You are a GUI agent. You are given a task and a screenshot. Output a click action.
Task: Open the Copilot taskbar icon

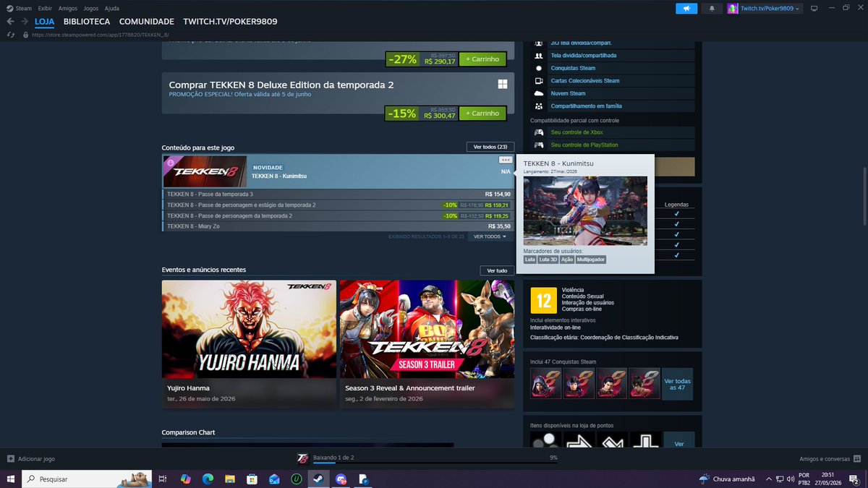coord(185,479)
